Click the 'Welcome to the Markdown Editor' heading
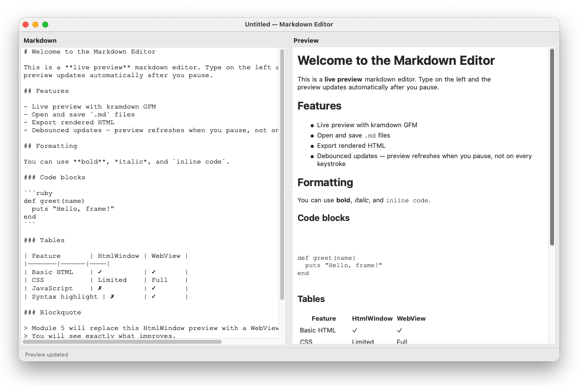The image size is (588, 385). coord(396,60)
